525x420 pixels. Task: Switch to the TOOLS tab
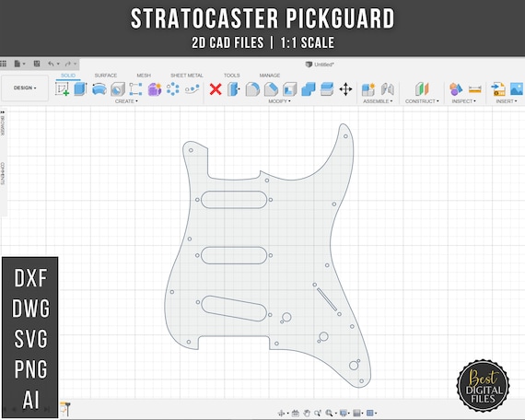232,76
